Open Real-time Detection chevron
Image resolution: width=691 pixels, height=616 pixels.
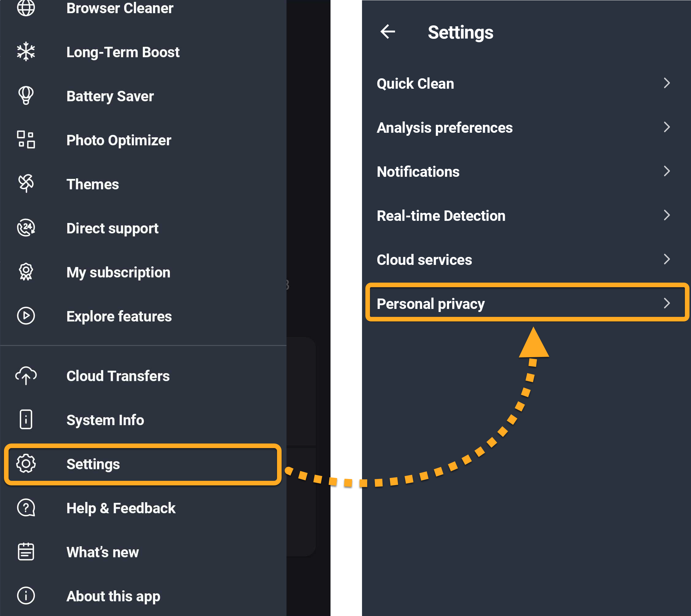pyautogui.click(x=666, y=215)
